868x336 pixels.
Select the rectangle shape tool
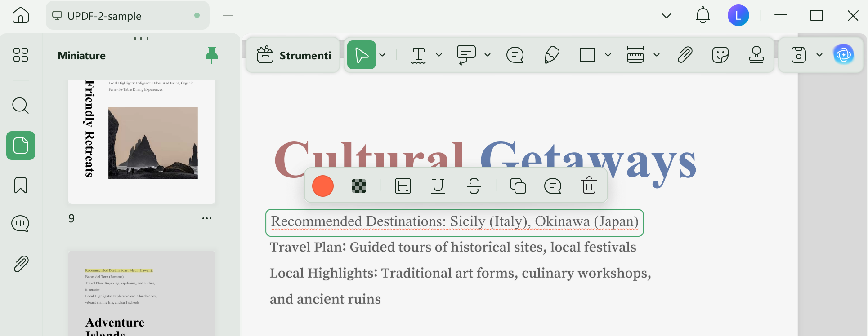(x=587, y=55)
